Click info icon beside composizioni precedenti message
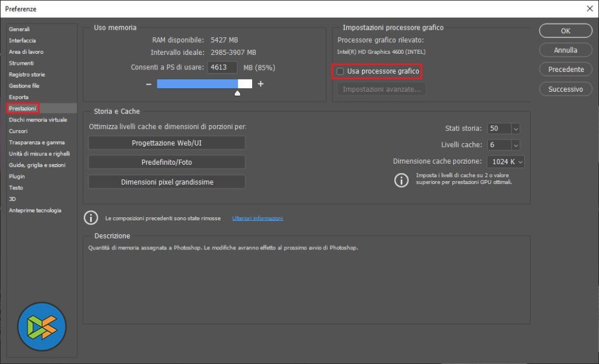Viewport: 599px width, 364px height. pos(91,218)
